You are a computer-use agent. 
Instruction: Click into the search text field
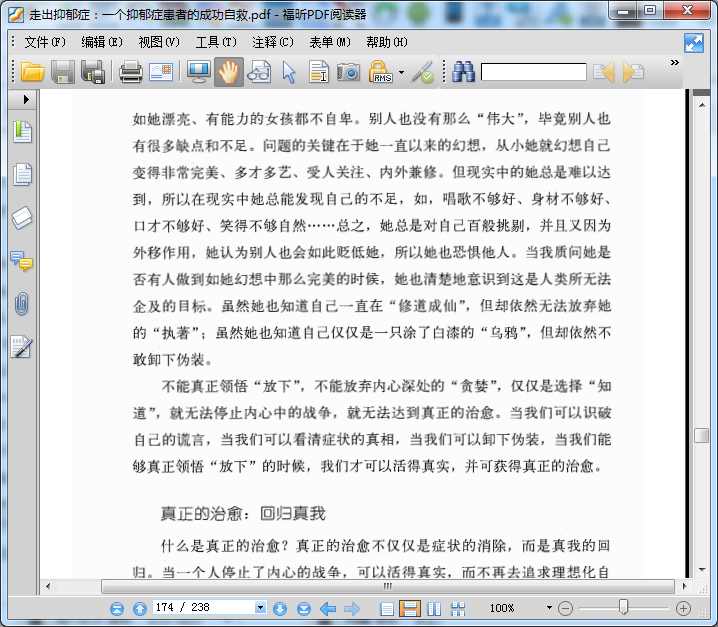tap(533, 72)
